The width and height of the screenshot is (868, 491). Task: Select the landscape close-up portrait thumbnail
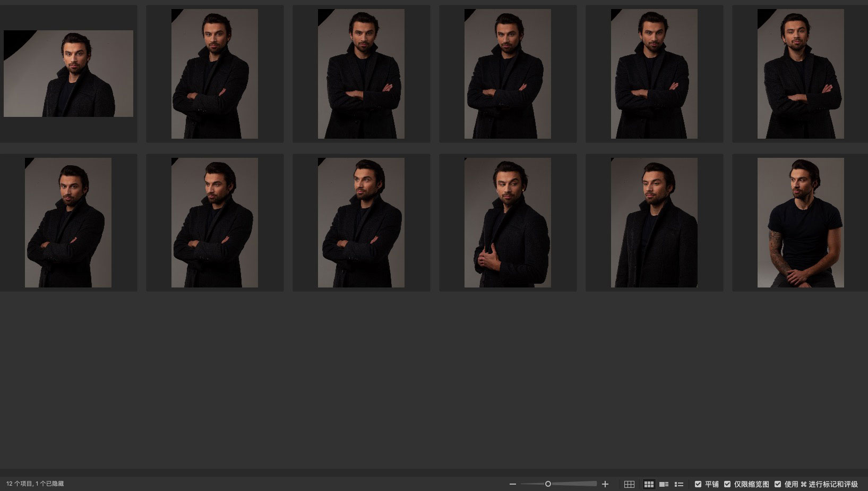[x=68, y=74]
